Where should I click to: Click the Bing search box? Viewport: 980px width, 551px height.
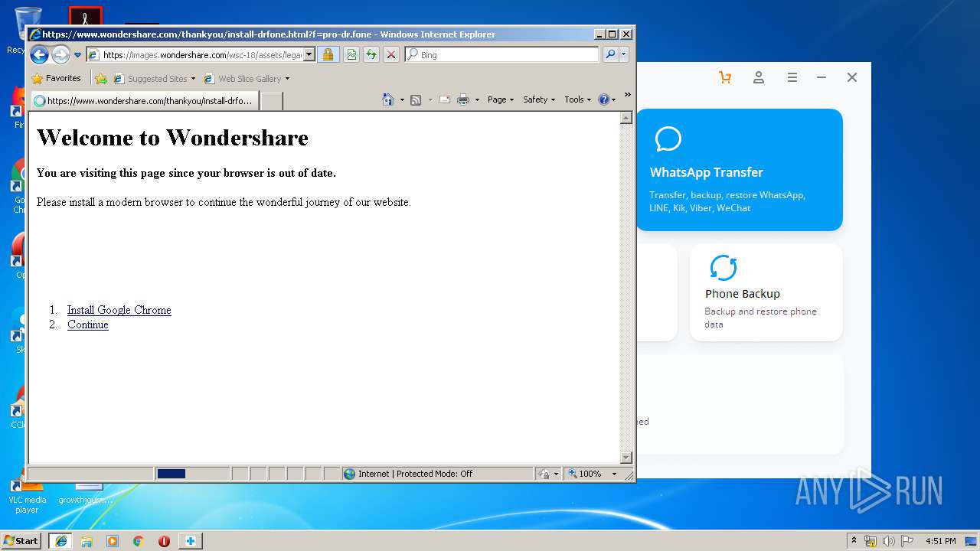(x=501, y=54)
